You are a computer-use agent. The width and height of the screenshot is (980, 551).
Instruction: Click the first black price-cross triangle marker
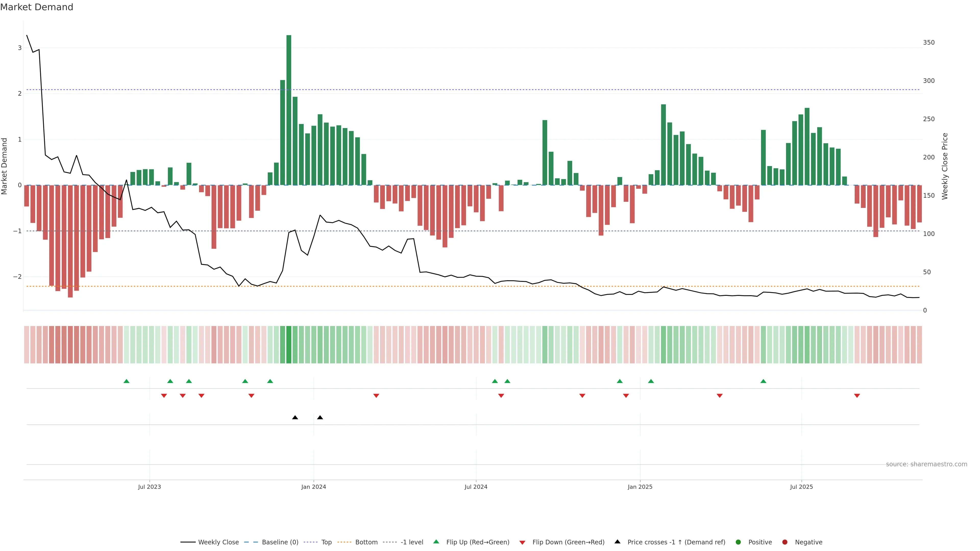coord(295,418)
